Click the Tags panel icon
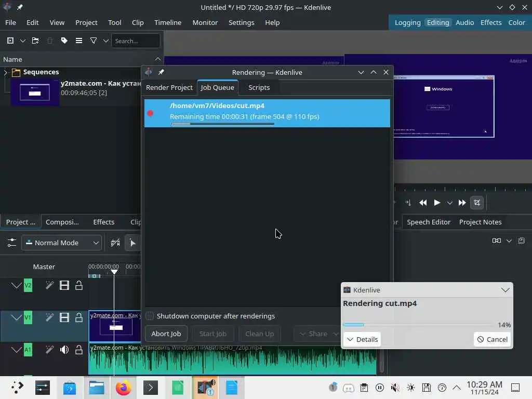 (64, 41)
